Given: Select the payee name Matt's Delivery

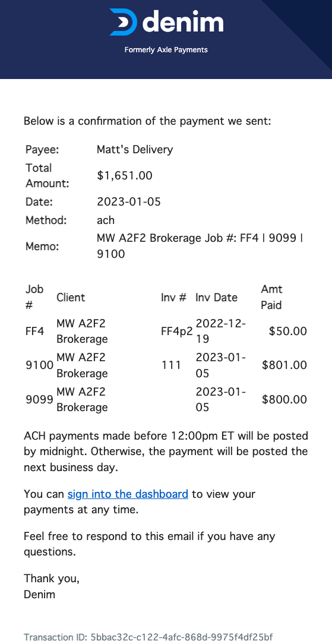Looking at the screenshot, I should (x=135, y=150).
